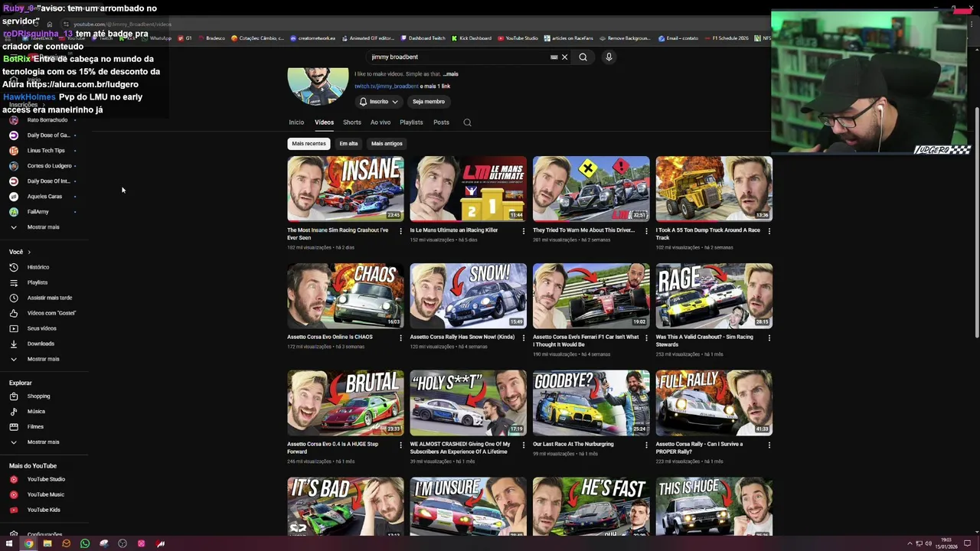
Task: Open options menu for Assetto Corsa Evo Online CHAOS
Action: (400, 338)
